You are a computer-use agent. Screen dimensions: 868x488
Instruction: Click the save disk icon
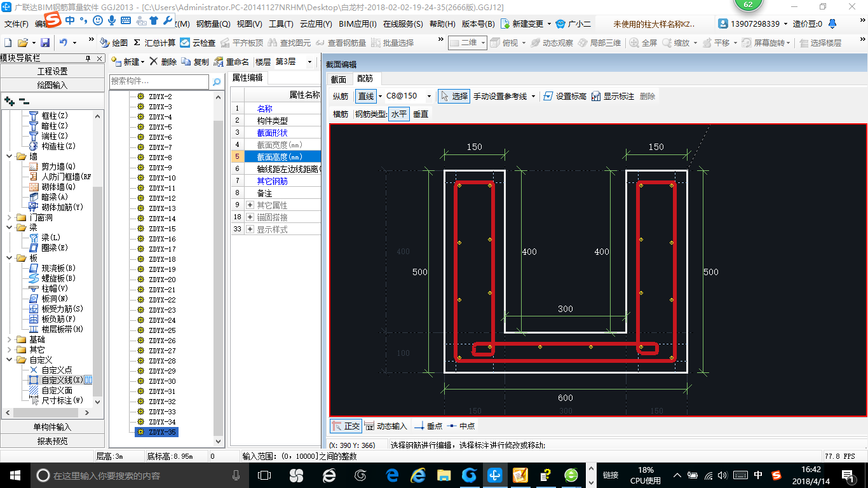[x=45, y=43]
